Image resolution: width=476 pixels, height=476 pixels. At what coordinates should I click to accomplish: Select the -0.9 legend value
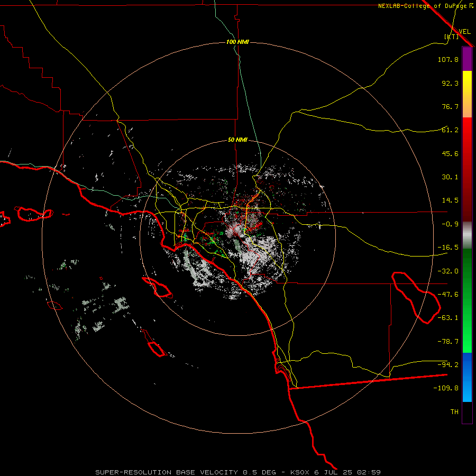click(x=450, y=224)
